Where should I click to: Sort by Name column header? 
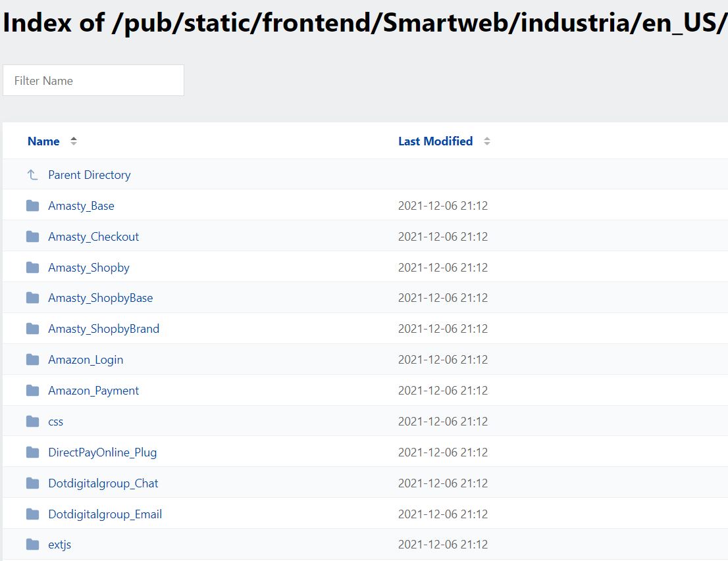(43, 141)
